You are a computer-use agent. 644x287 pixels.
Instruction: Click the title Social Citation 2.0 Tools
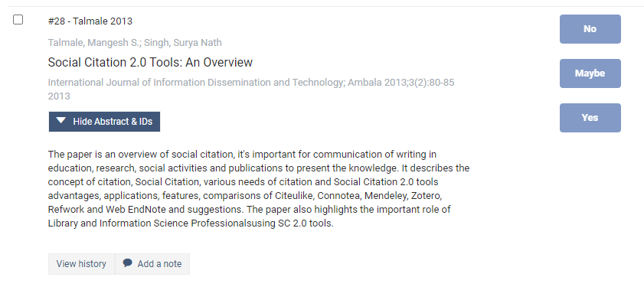coord(150,63)
